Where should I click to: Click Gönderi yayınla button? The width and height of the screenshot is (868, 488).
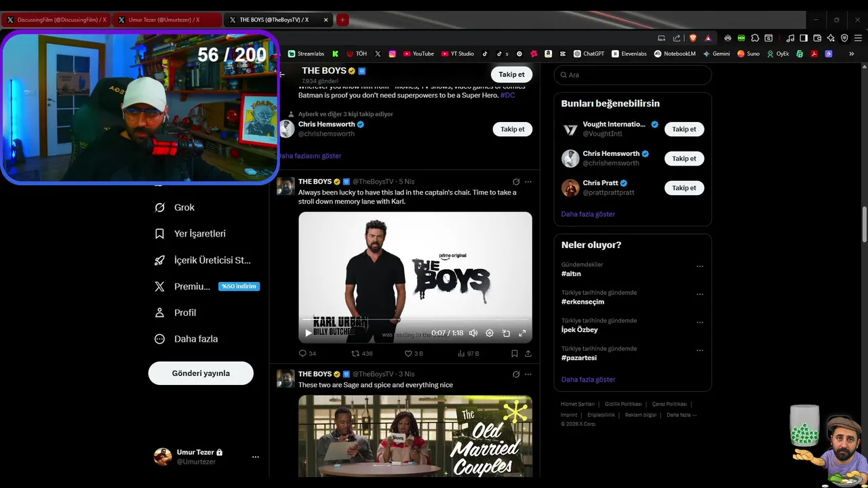pos(201,373)
